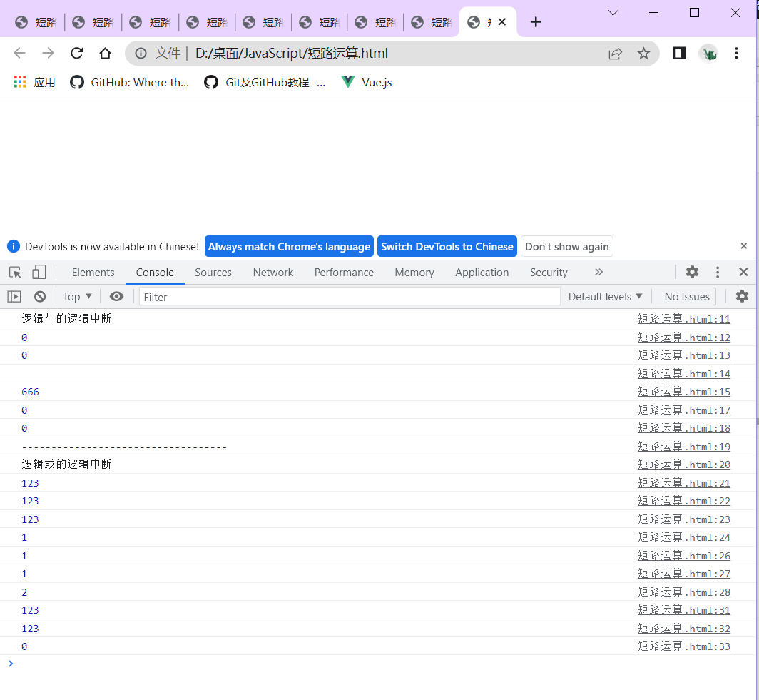
Task: Clear the console output
Action: pyautogui.click(x=40, y=297)
